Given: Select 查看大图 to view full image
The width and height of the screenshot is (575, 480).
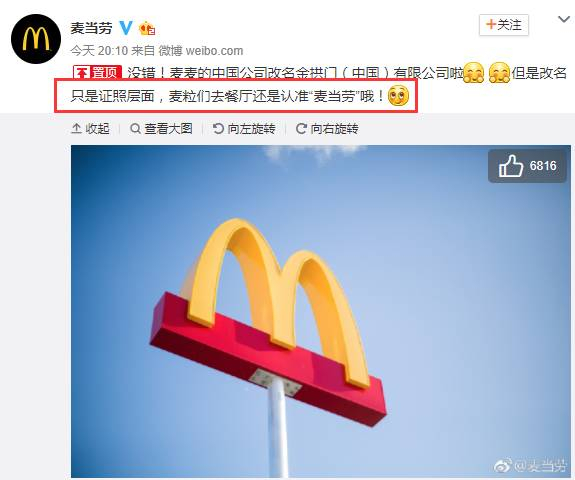Looking at the screenshot, I should point(168,129).
